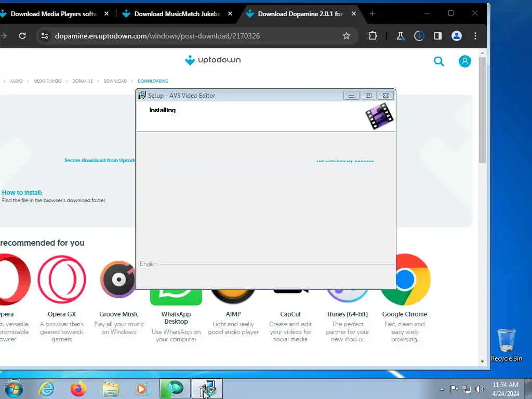Open Chrome Labs flask icon
532x399 pixels.
tap(401, 36)
